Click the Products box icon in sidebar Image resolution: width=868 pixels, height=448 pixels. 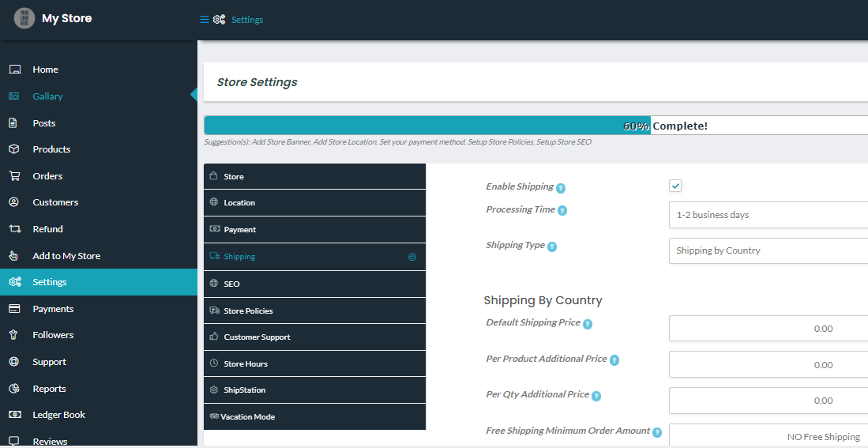tap(14, 149)
